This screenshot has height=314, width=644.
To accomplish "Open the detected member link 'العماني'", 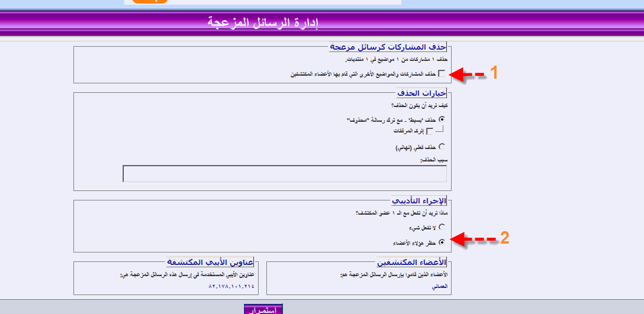I will coord(439,286).
